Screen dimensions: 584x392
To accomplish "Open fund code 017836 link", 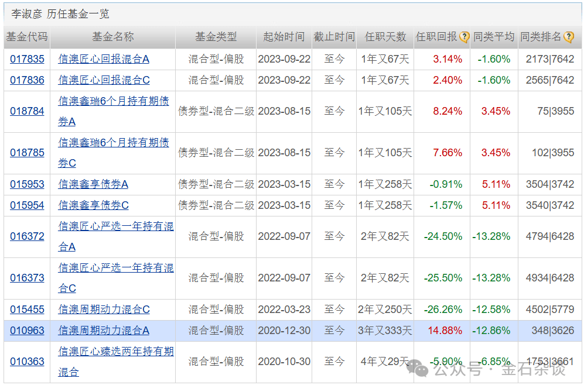I will point(27,80).
